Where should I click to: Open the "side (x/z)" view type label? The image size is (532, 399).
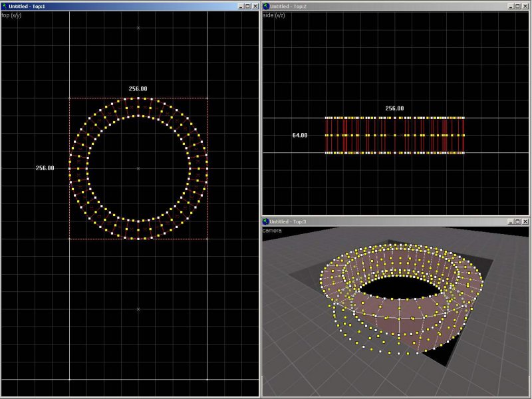[274, 15]
